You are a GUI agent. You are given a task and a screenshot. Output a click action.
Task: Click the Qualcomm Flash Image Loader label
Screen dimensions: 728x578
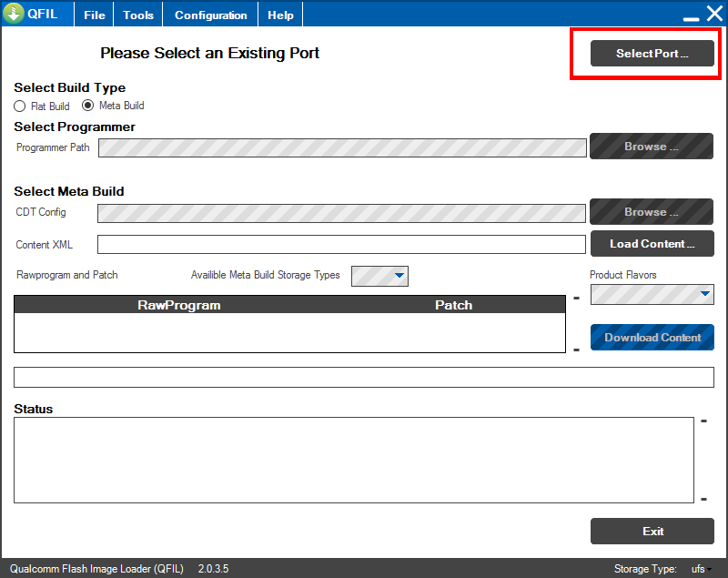point(96,569)
